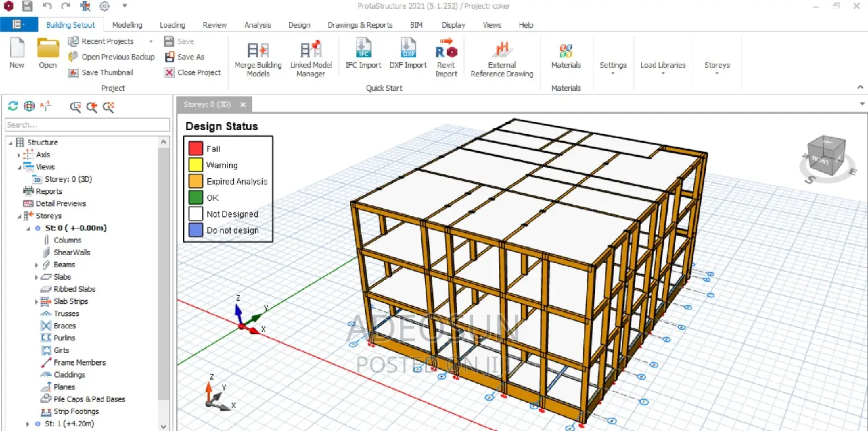This screenshot has height=431, width=868.
Task: Open the Display tab
Action: point(453,25)
